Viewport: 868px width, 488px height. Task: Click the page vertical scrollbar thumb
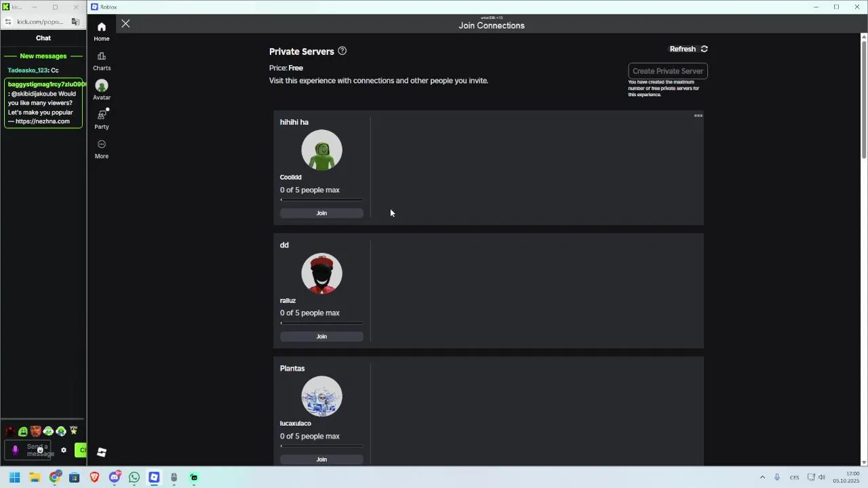click(x=864, y=100)
